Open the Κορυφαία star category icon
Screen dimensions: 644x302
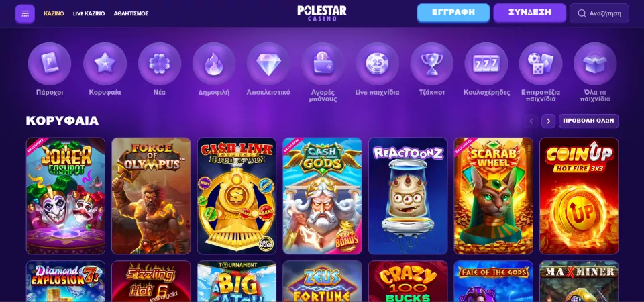point(105,64)
